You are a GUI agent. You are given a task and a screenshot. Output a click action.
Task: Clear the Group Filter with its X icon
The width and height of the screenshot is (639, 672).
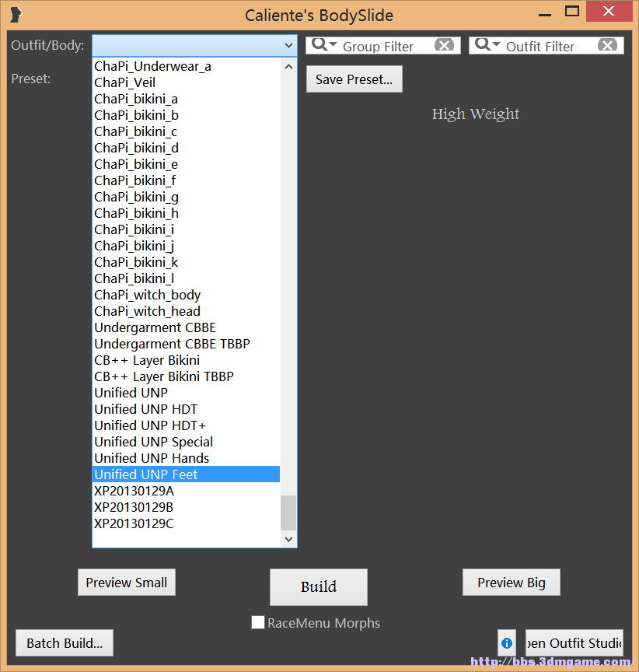click(444, 45)
